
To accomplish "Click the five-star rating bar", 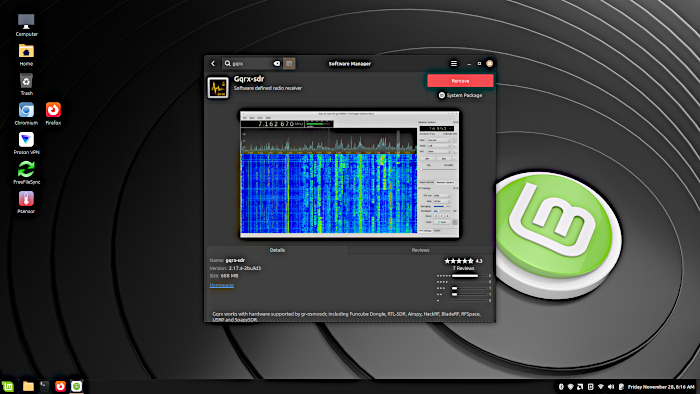I will tap(469, 276).
